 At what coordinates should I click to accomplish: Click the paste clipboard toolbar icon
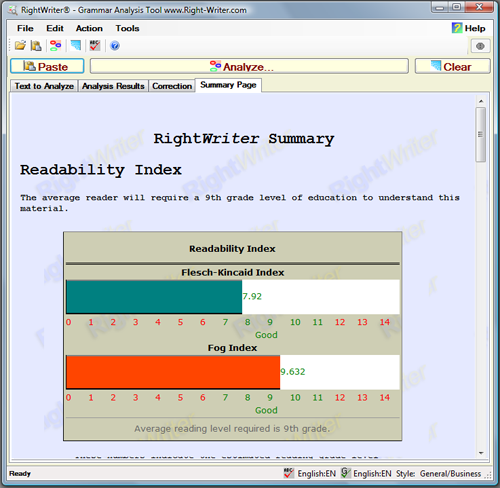36,45
